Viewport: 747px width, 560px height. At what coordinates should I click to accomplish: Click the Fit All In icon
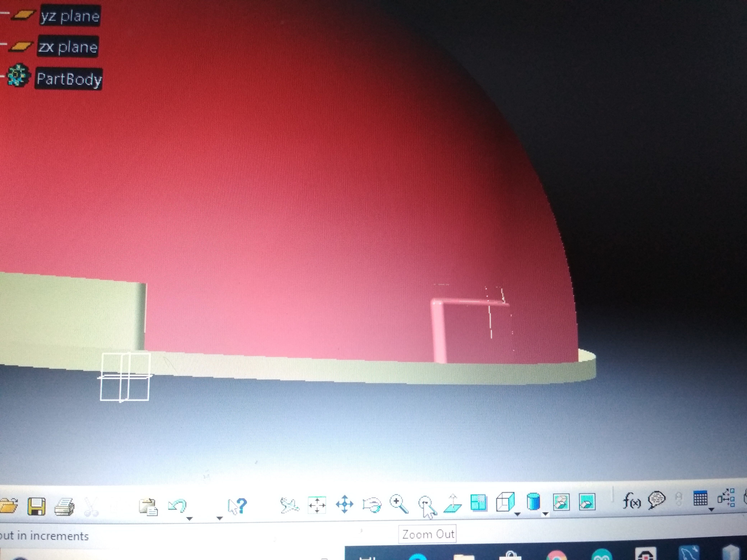(x=317, y=505)
